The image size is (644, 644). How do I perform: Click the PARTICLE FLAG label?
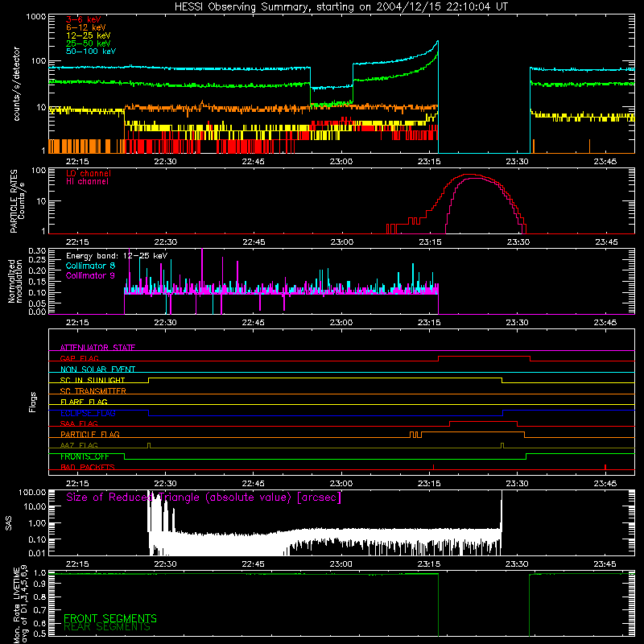(90, 434)
